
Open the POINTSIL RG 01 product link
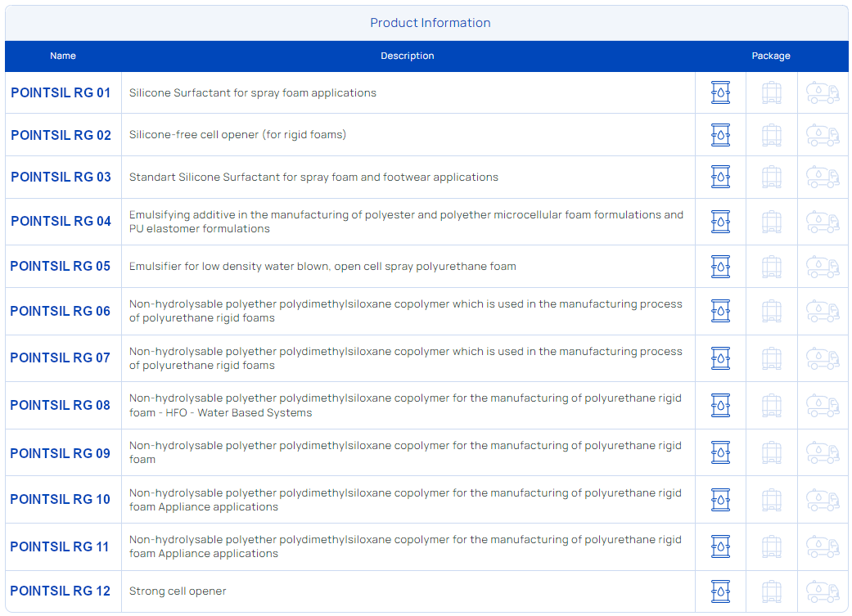coord(61,93)
